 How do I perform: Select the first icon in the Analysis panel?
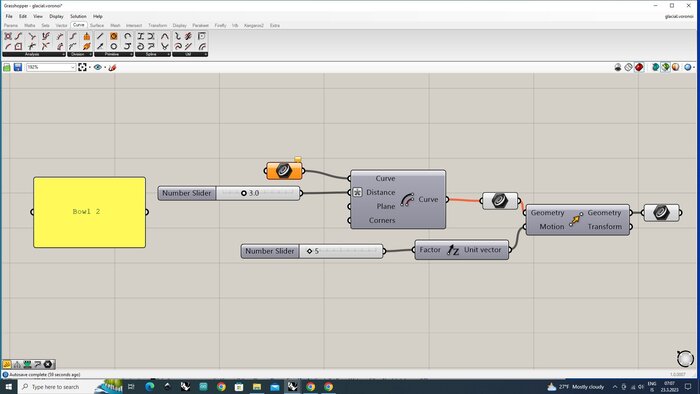pos(8,36)
